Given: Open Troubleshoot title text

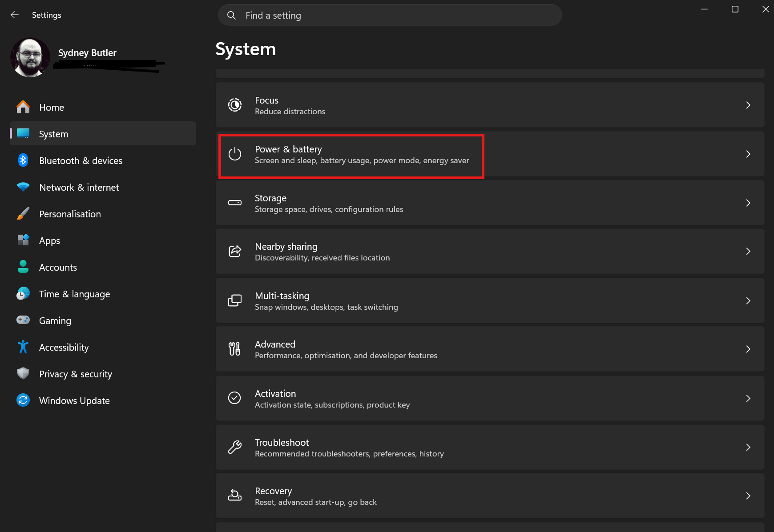Looking at the screenshot, I should tap(282, 443).
